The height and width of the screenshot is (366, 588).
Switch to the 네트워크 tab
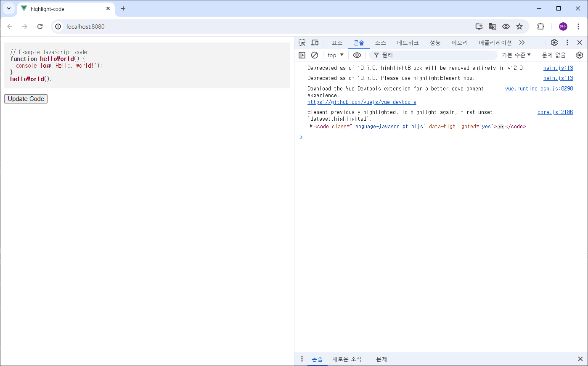click(x=408, y=43)
